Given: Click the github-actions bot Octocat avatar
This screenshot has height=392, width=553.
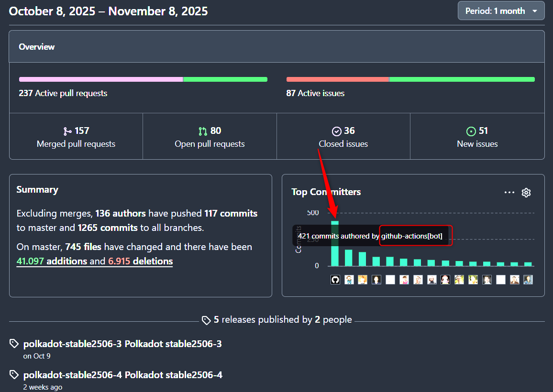Looking at the screenshot, I should click(335, 280).
